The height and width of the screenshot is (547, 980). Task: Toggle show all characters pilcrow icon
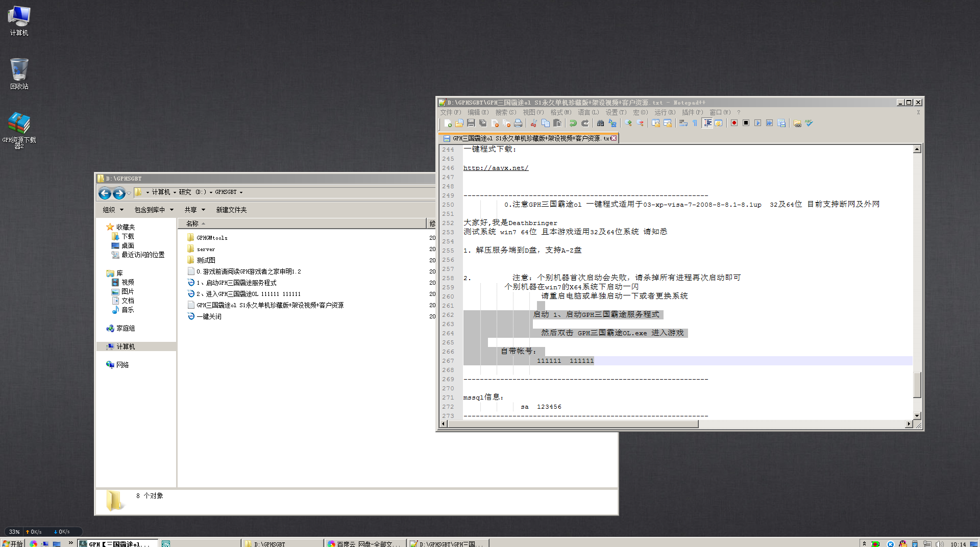pos(695,123)
